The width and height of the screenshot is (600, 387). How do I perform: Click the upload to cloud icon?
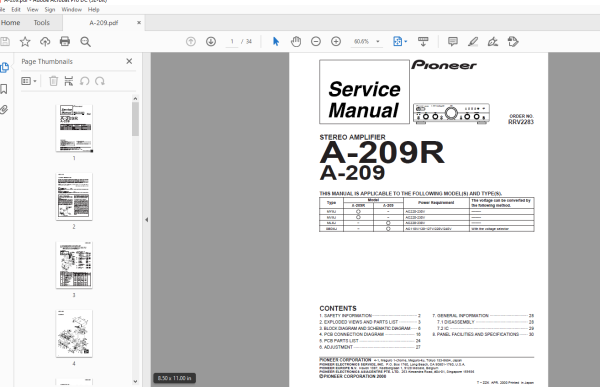[x=45, y=42]
